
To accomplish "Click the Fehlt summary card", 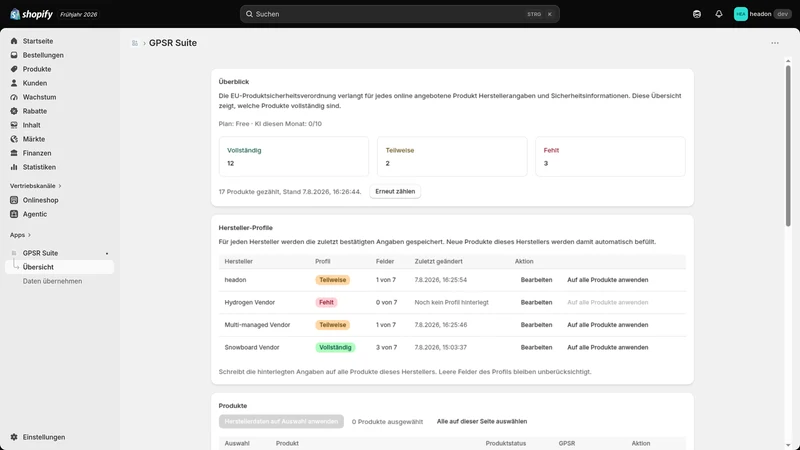I will pyautogui.click(x=610, y=157).
